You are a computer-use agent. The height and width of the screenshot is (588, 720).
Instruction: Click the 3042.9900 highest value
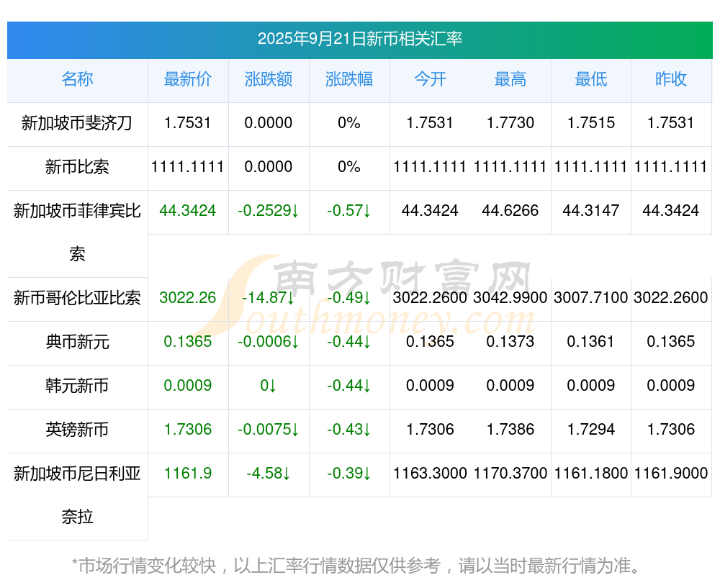click(x=510, y=297)
